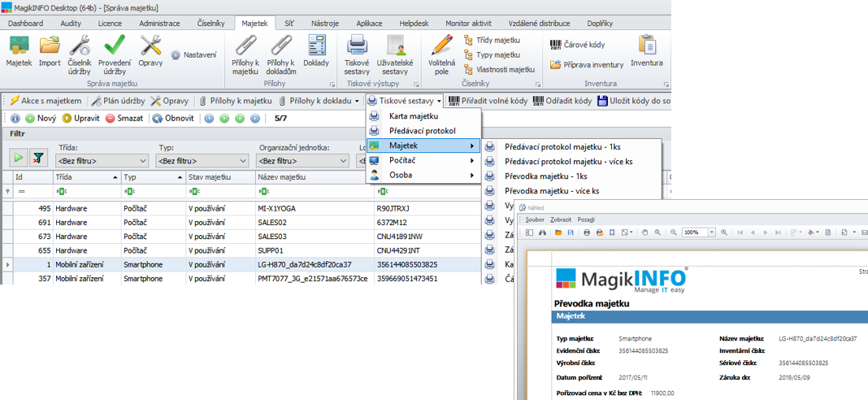Viewport: 868px width, 400px height.
Task: Click the Import folder icon
Action: pyautogui.click(x=50, y=51)
